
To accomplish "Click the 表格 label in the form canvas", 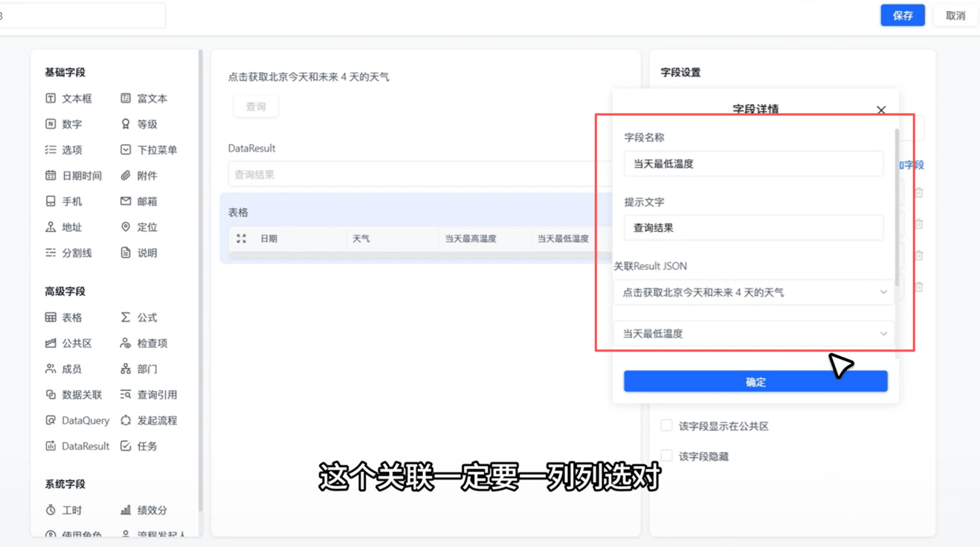I will coord(238,213).
